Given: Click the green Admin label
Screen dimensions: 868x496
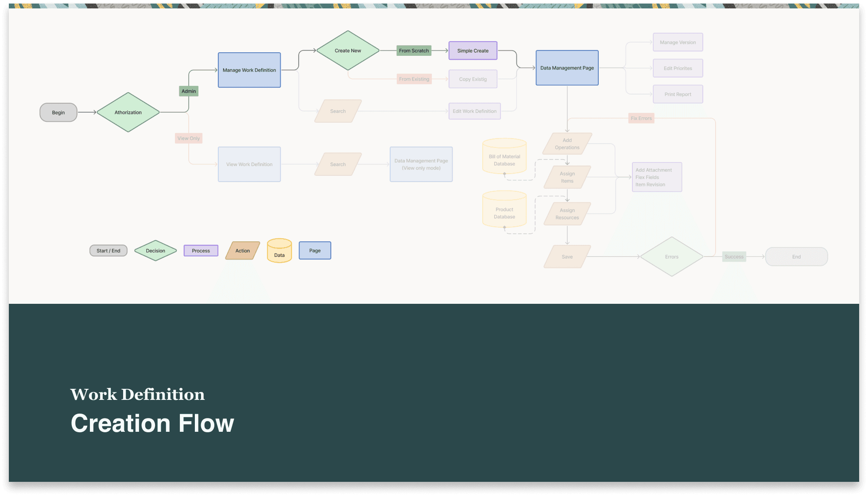Looking at the screenshot, I should pyautogui.click(x=189, y=91).
